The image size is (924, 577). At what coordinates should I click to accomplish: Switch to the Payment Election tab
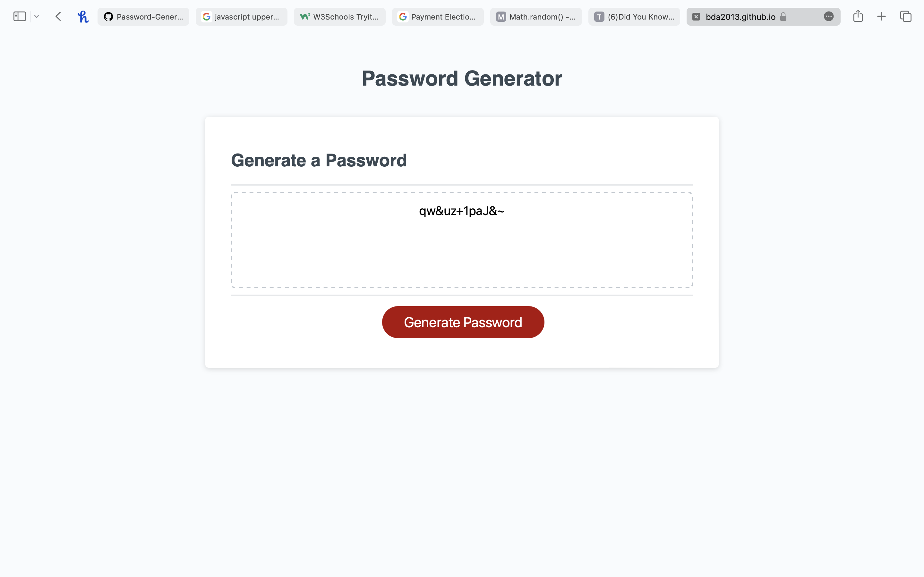click(438, 16)
